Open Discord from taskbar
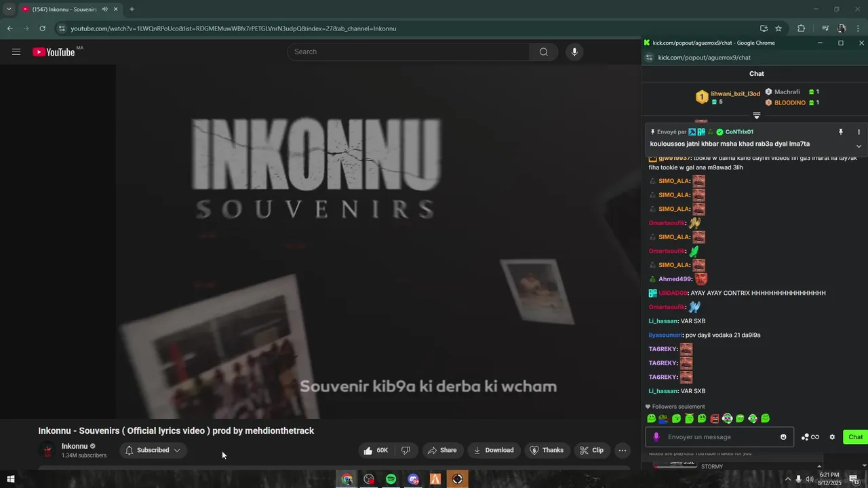The width and height of the screenshot is (868, 488). [x=414, y=479]
